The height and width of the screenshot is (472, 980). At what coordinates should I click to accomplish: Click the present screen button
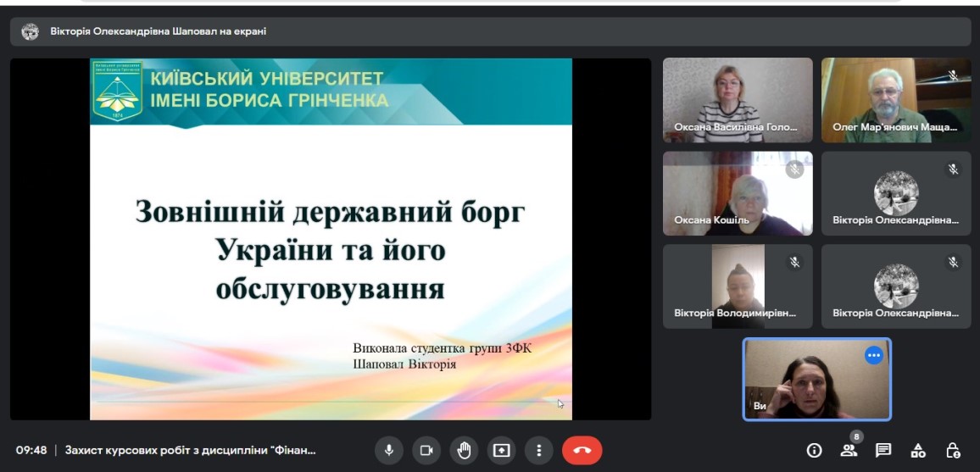pos(501,450)
